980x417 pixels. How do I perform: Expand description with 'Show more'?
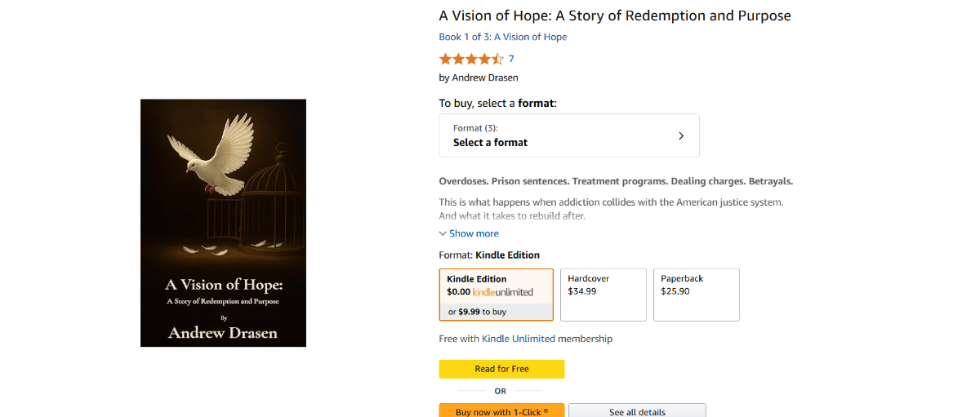(x=474, y=233)
